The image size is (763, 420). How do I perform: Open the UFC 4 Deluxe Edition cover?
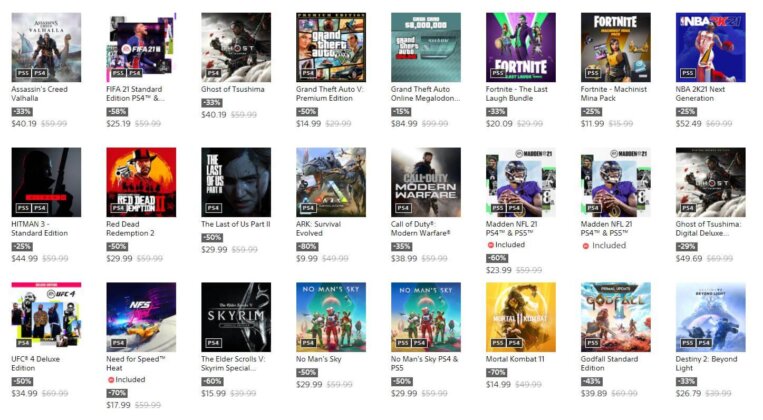(x=46, y=315)
